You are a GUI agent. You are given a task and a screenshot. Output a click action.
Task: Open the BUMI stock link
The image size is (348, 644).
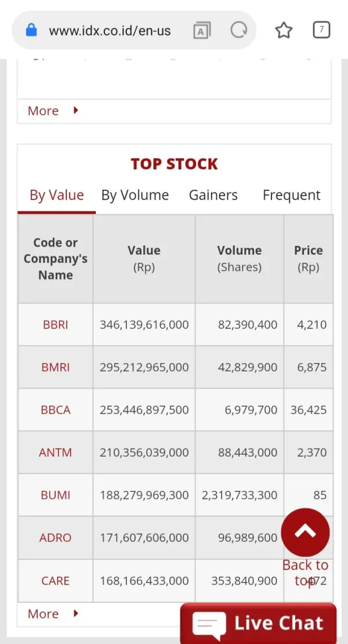56,495
